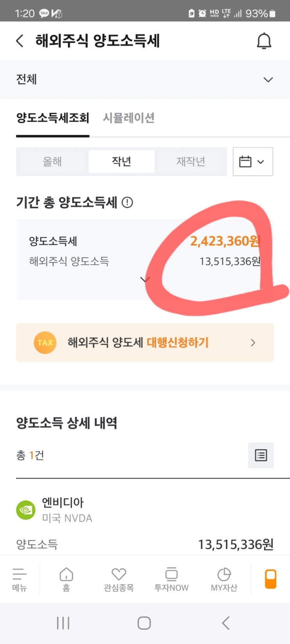Open MY자산 pie chart icon
The height and width of the screenshot is (644, 290).
tap(224, 579)
